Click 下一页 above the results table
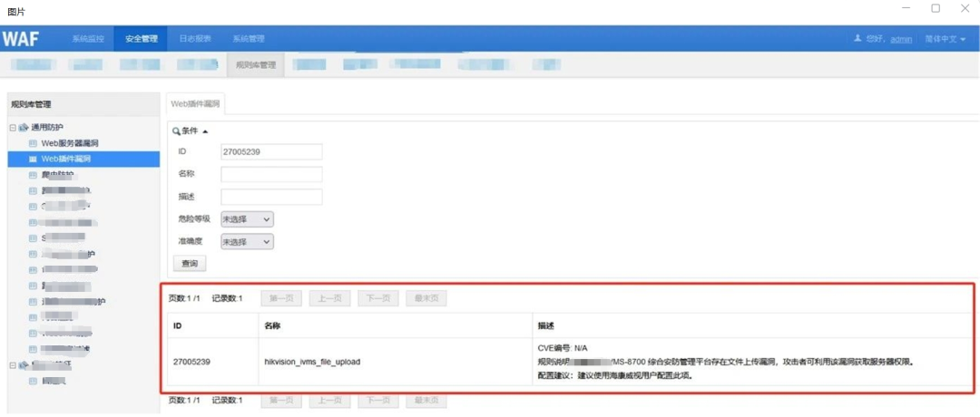980x417 pixels. (378, 298)
